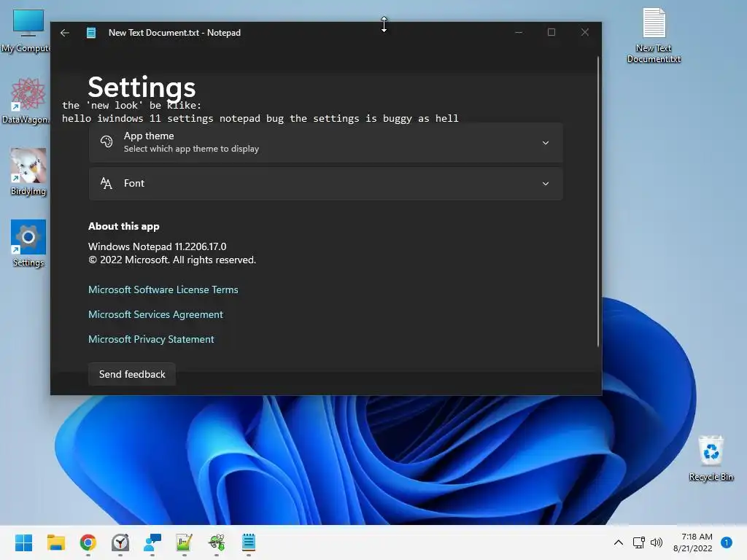Open the Windows Start menu

pos(23,542)
